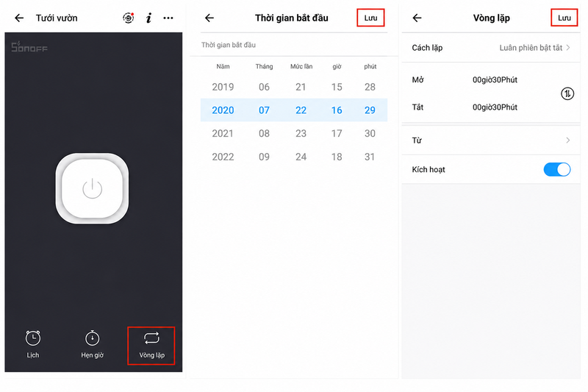Select year 2019 in the picker
Screen dimensions: 588x392
[x=223, y=87]
